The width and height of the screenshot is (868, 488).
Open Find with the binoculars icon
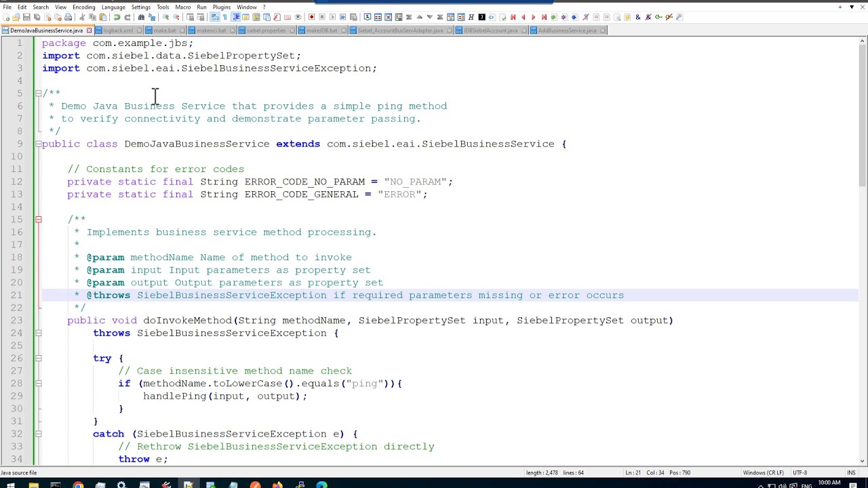[x=141, y=17]
